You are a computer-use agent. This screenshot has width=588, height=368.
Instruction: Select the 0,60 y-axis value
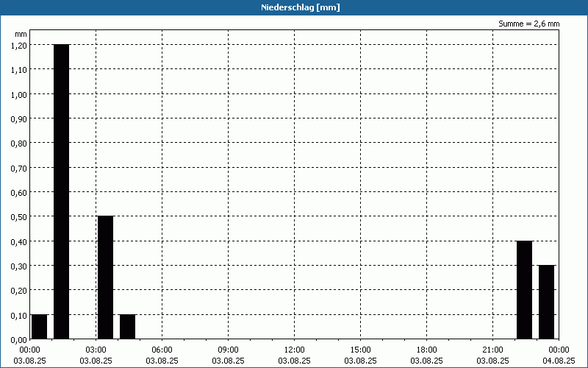(x=19, y=192)
